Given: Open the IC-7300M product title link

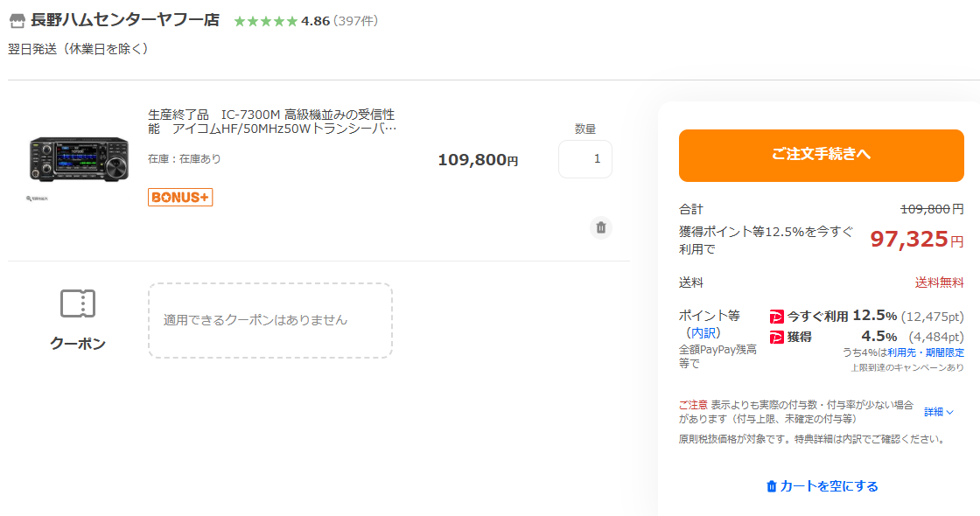Looking at the screenshot, I should pos(272,122).
